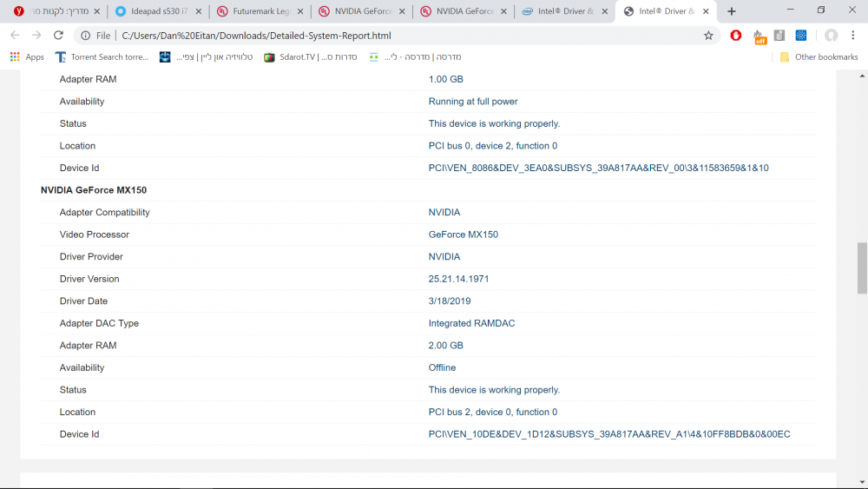The height and width of the screenshot is (489, 868).
Task: Click the forward navigation arrow
Action: click(36, 35)
